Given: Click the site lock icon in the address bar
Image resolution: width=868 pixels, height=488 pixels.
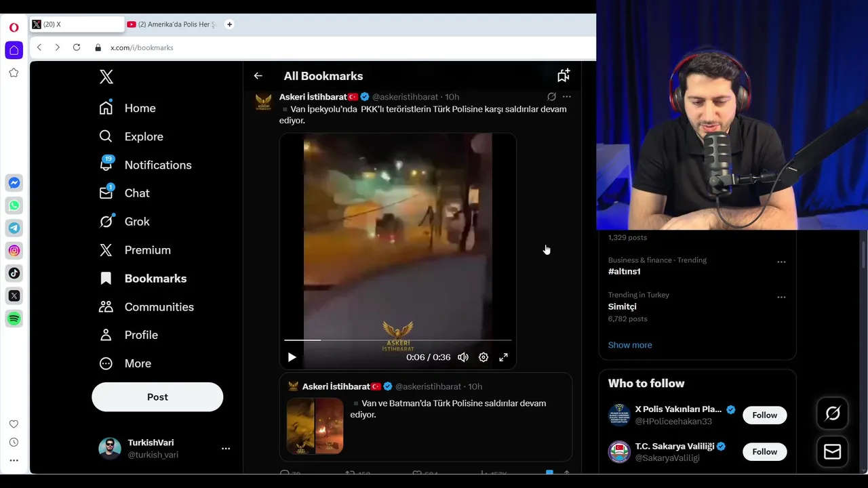Looking at the screenshot, I should click(98, 47).
